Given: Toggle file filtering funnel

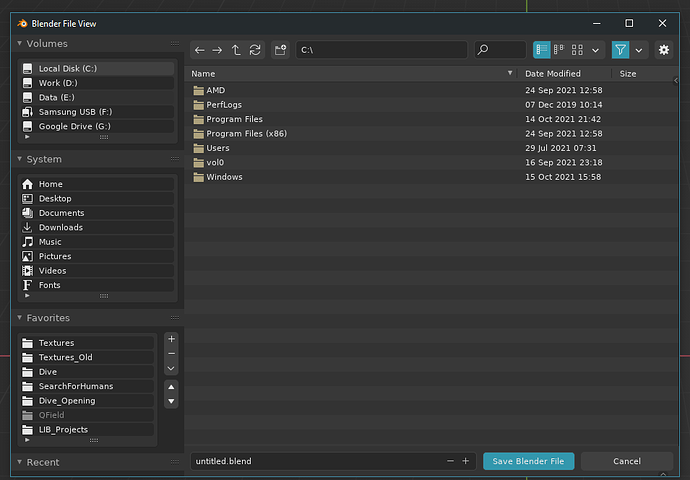Looking at the screenshot, I should (620, 50).
